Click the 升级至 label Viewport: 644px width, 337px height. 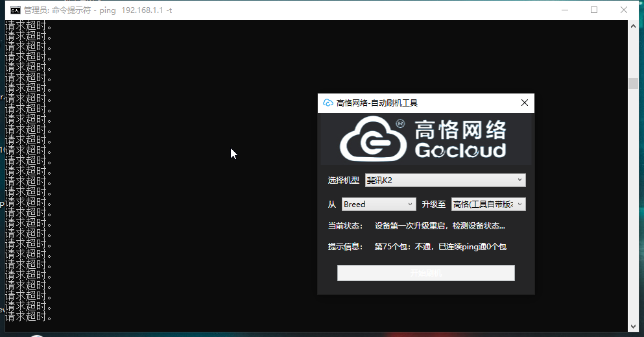(433, 205)
